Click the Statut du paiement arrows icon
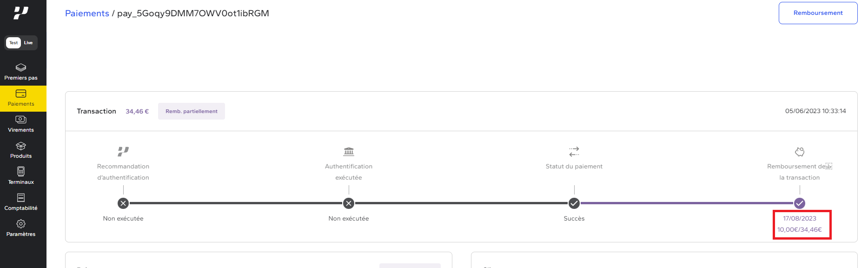The height and width of the screenshot is (268, 868). click(x=574, y=152)
